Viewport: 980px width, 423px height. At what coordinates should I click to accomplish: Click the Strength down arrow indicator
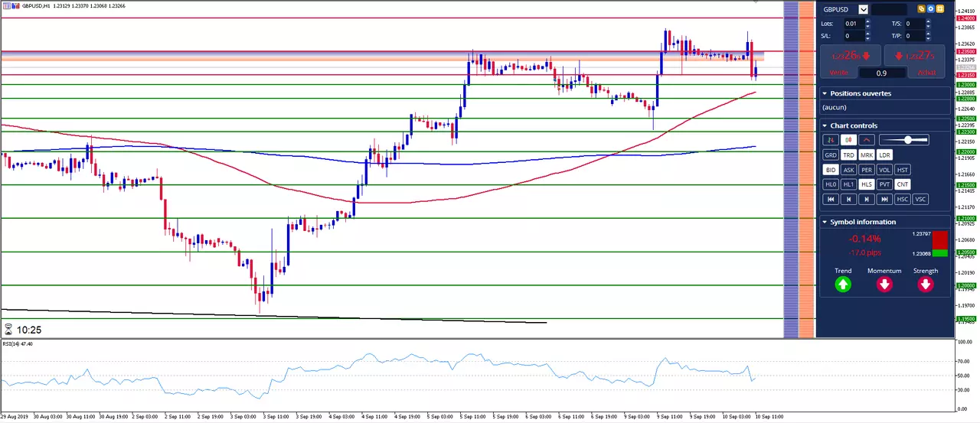click(x=926, y=285)
